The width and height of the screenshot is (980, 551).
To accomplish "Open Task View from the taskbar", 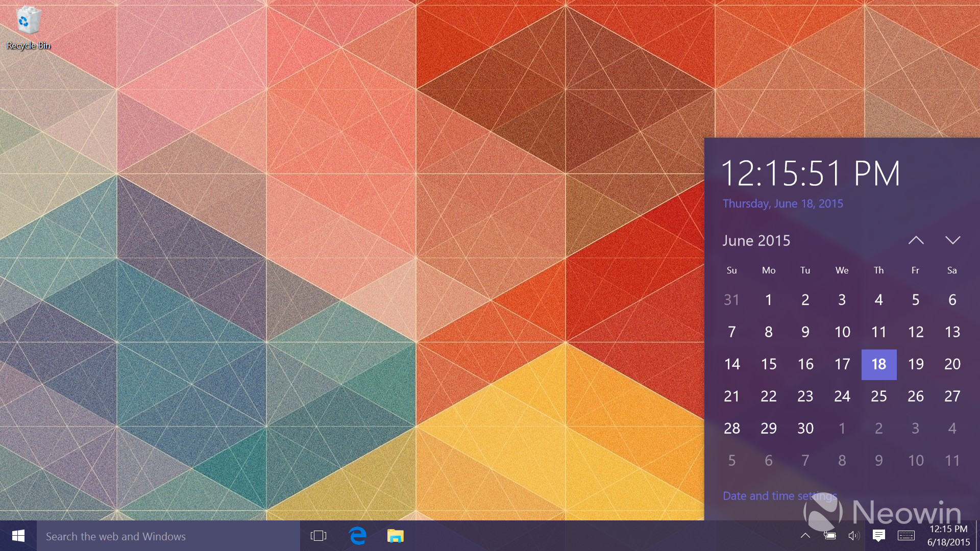I will tap(318, 536).
